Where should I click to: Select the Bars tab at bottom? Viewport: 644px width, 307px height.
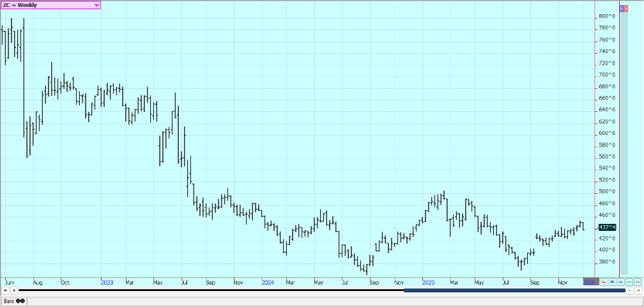14,301
